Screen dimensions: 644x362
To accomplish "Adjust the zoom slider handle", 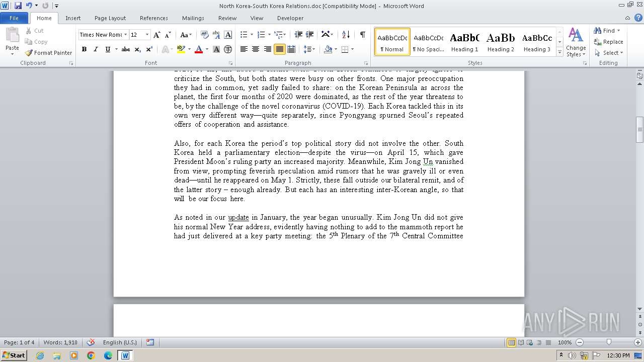I will click(609, 342).
